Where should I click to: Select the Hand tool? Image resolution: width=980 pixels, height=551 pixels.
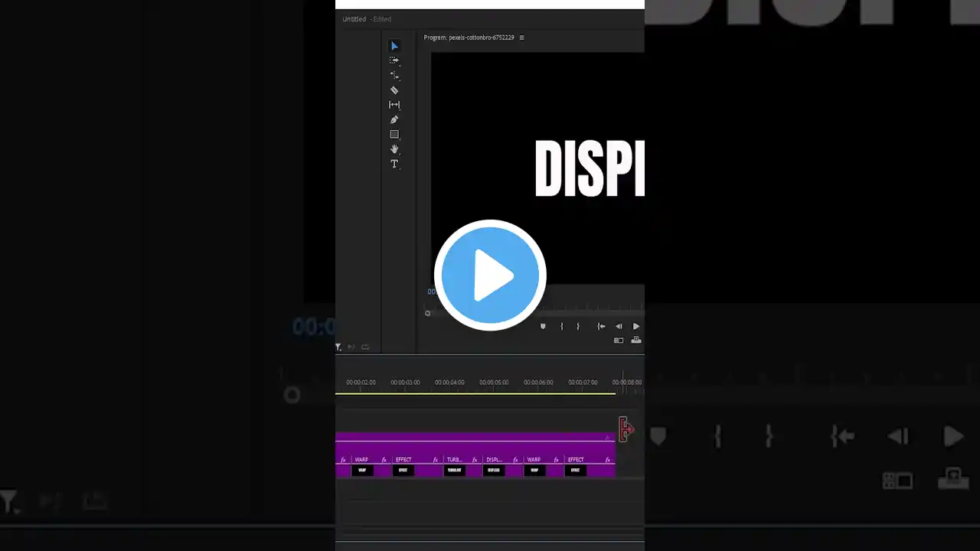tap(394, 149)
